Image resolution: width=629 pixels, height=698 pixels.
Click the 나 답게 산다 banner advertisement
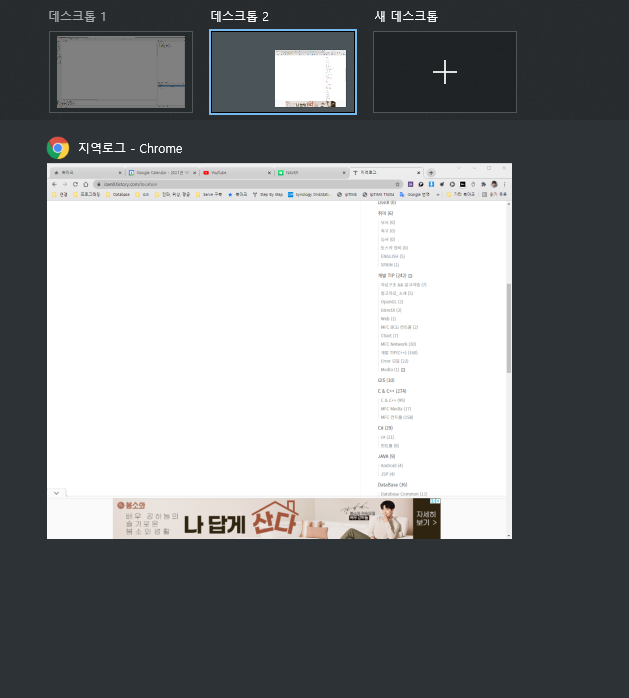coord(276,519)
